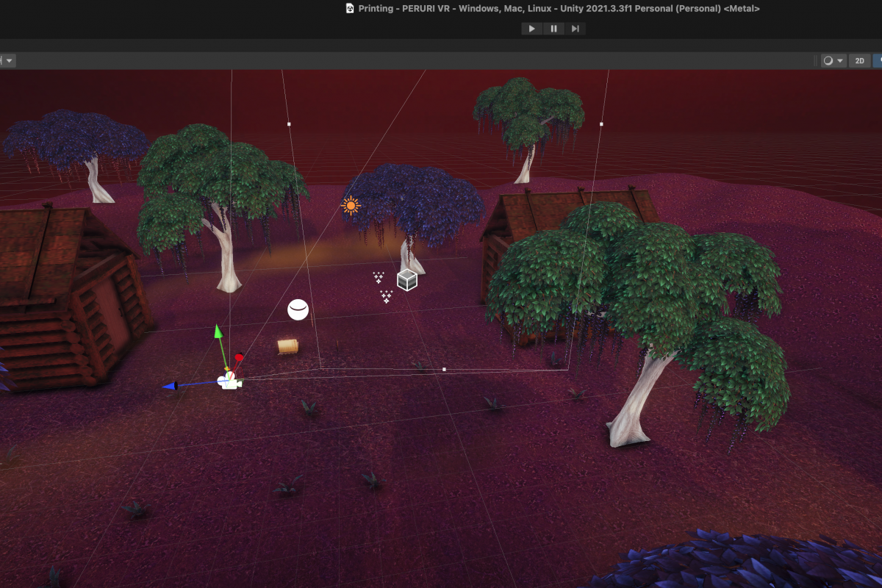
Task: Select the lower particle system gizmo
Action: [x=386, y=296]
